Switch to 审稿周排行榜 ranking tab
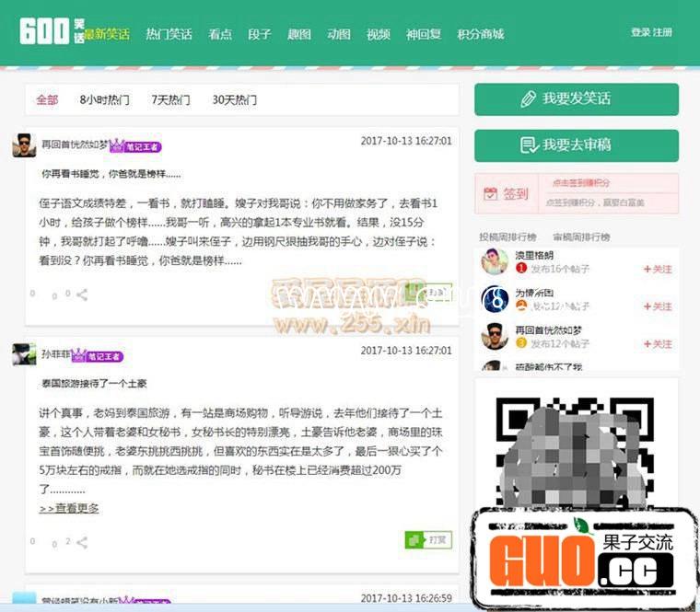 tap(581, 237)
